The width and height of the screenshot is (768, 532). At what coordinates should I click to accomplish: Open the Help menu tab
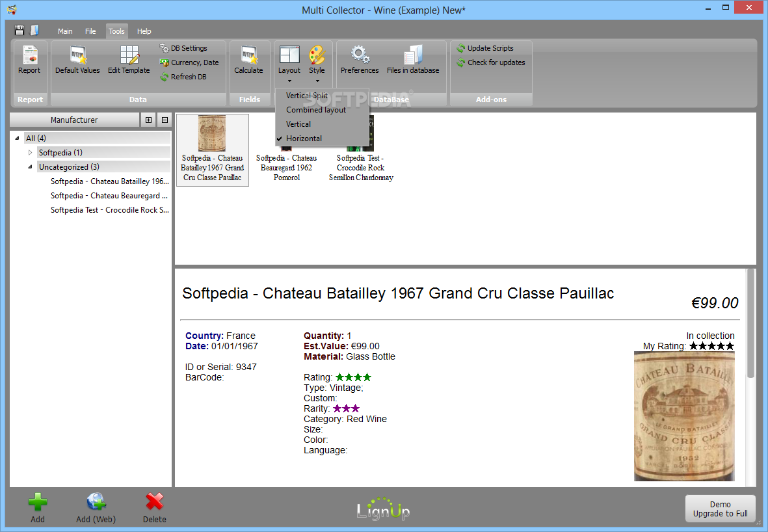[144, 31]
